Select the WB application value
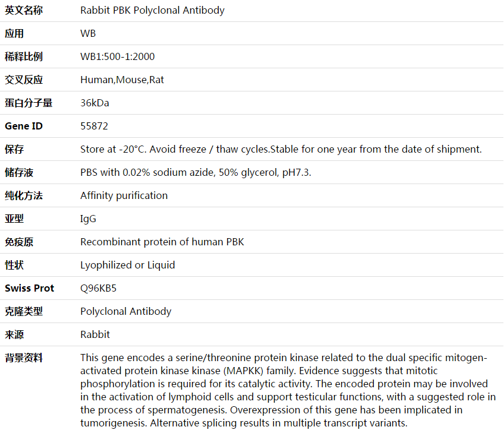Image resolution: width=504 pixels, height=430 pixels. 88,33
